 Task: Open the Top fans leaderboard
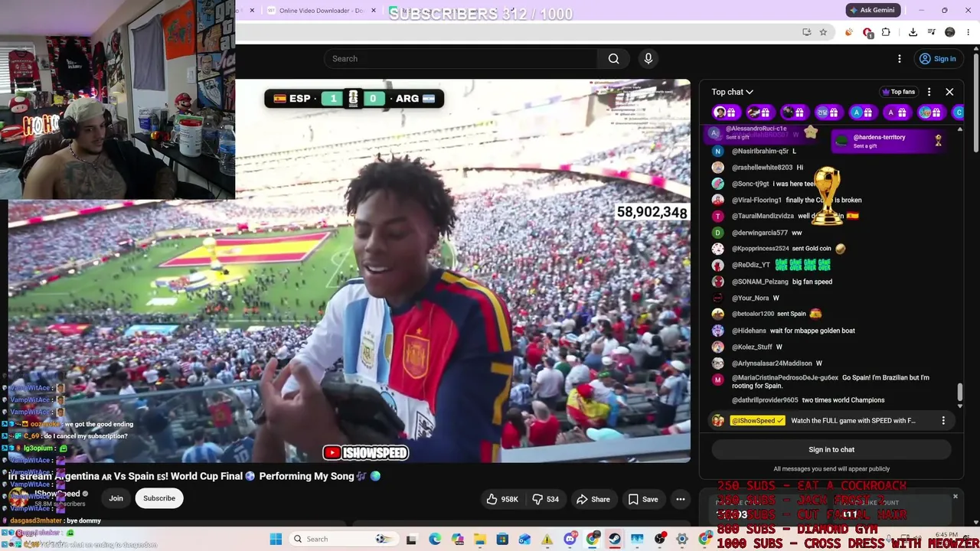898,92
